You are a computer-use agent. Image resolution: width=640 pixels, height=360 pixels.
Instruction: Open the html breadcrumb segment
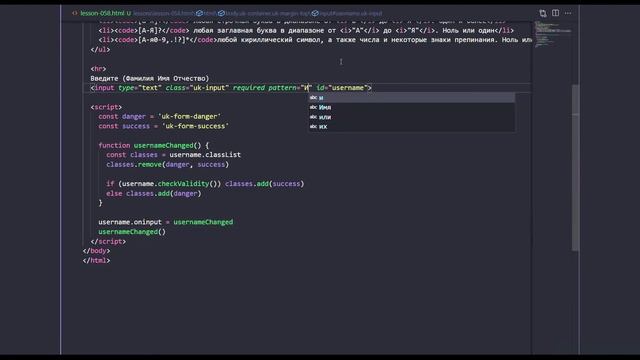(207, 13)
